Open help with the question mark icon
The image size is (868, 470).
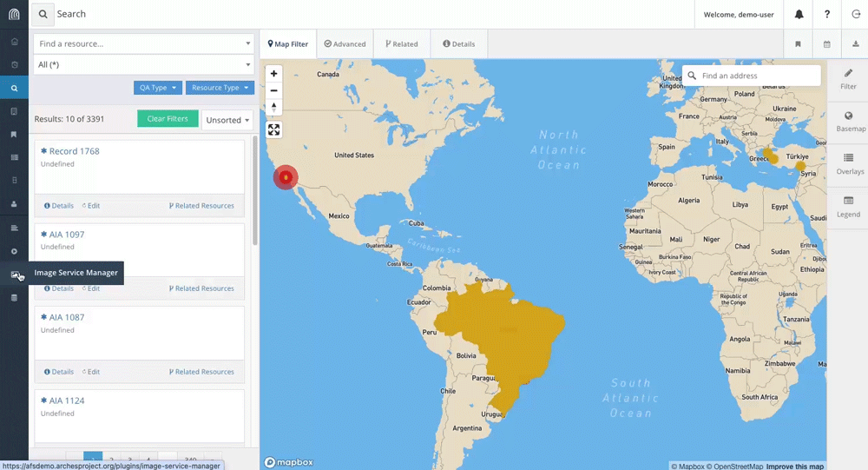point(827,15)
